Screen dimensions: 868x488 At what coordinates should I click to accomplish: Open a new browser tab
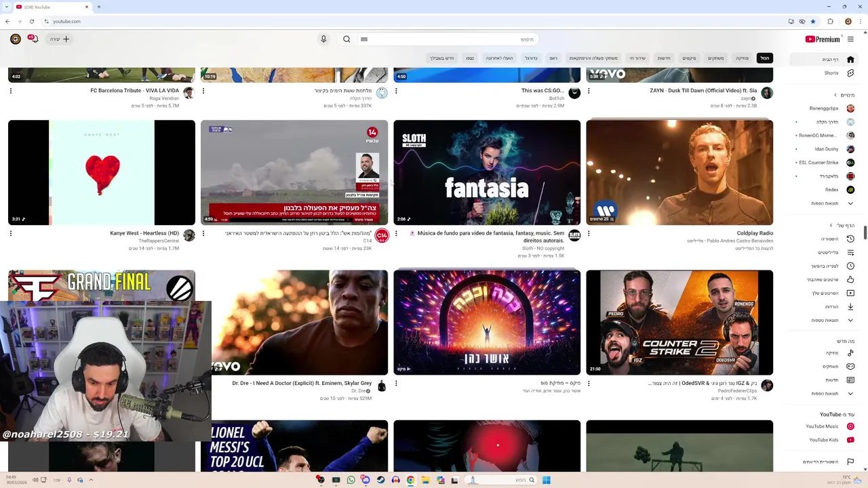[x=98, y=7]
